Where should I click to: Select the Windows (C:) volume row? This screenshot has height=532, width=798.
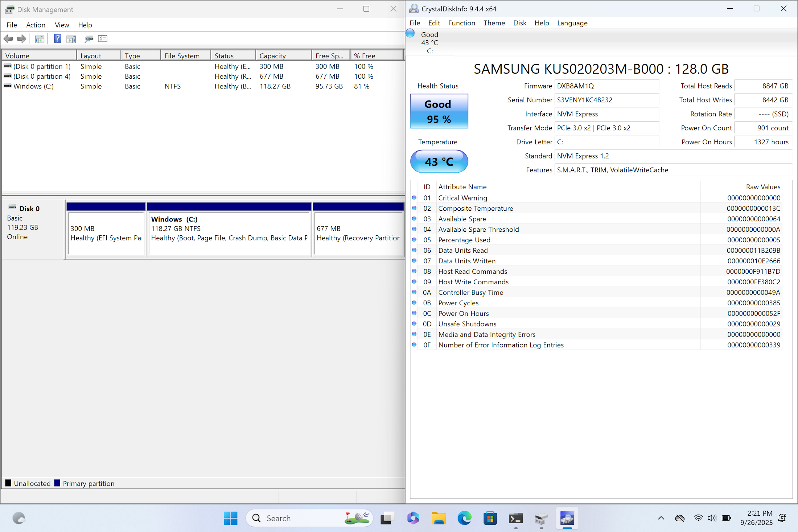(x=33, y=86)
